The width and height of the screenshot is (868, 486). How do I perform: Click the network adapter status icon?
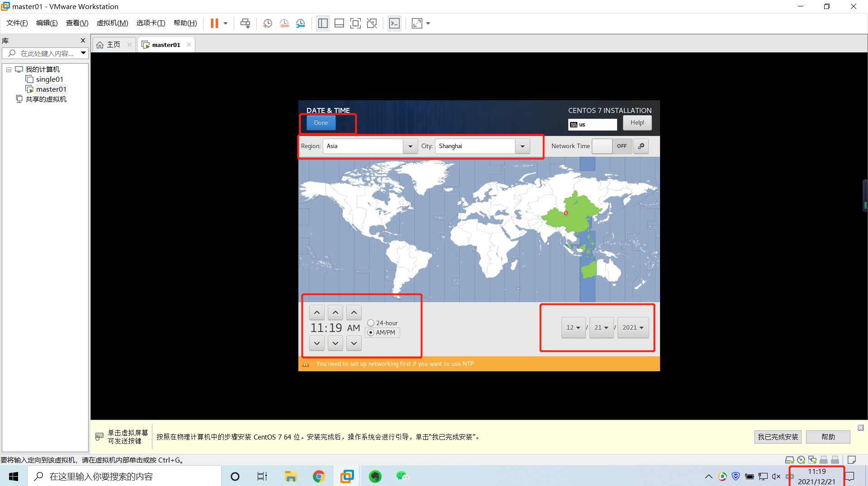pos(812,460)
